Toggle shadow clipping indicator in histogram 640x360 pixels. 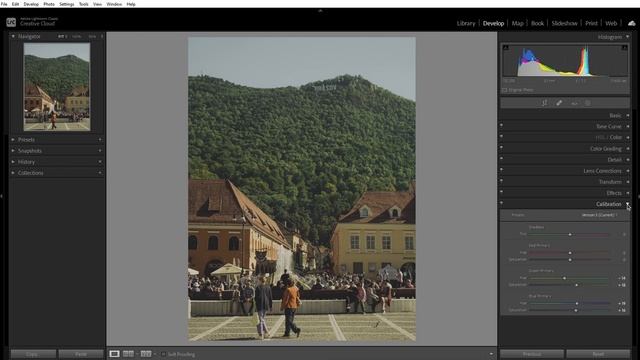(x=506, y=48)
